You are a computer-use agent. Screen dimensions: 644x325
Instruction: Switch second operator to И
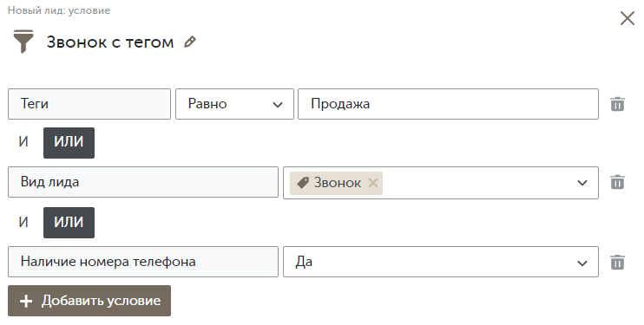click(23, 222)
